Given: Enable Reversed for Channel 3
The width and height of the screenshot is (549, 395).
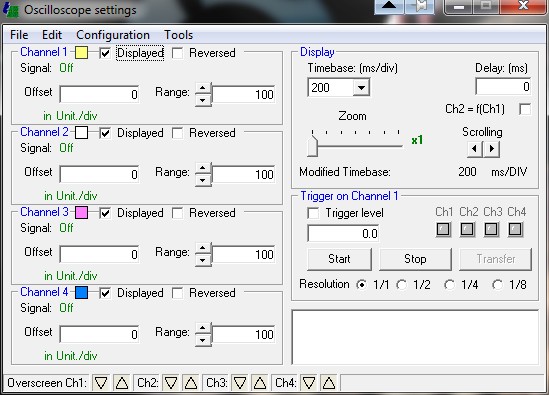Looking at the screenshot, I should point(178,213).
